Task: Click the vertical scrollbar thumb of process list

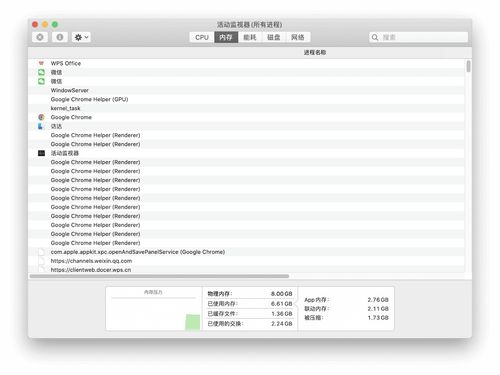Action: 468,66
